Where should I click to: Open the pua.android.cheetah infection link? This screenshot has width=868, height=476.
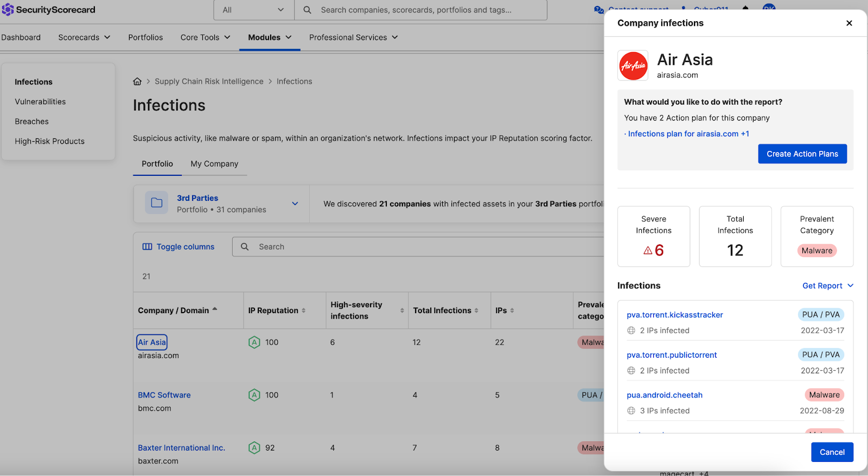[665, 395]
